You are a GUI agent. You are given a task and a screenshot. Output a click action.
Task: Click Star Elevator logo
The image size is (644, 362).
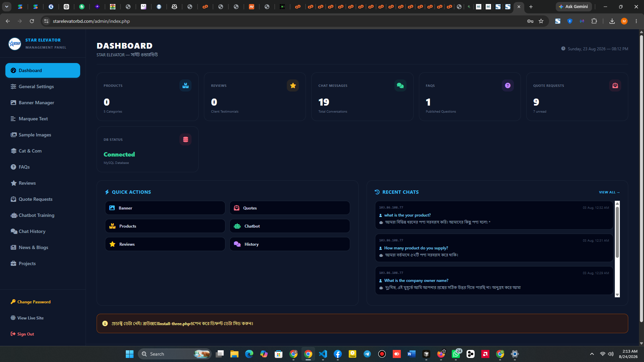15,44
